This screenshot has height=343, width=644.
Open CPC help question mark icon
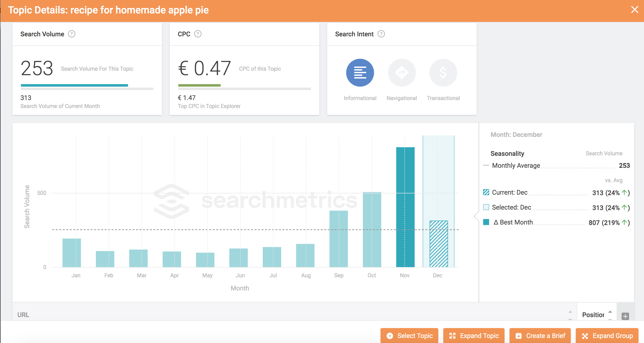198,34
